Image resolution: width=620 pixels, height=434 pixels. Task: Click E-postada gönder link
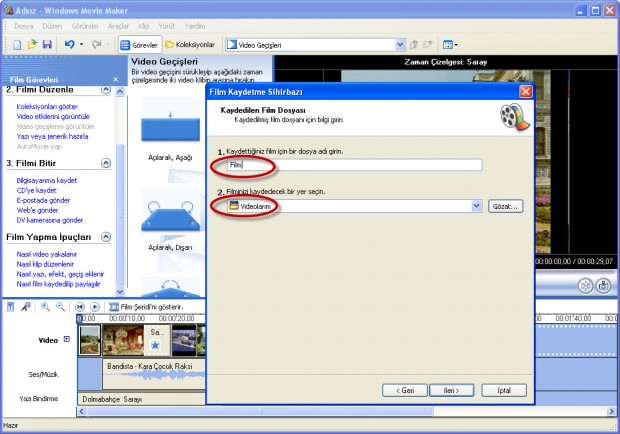point(43,200)
